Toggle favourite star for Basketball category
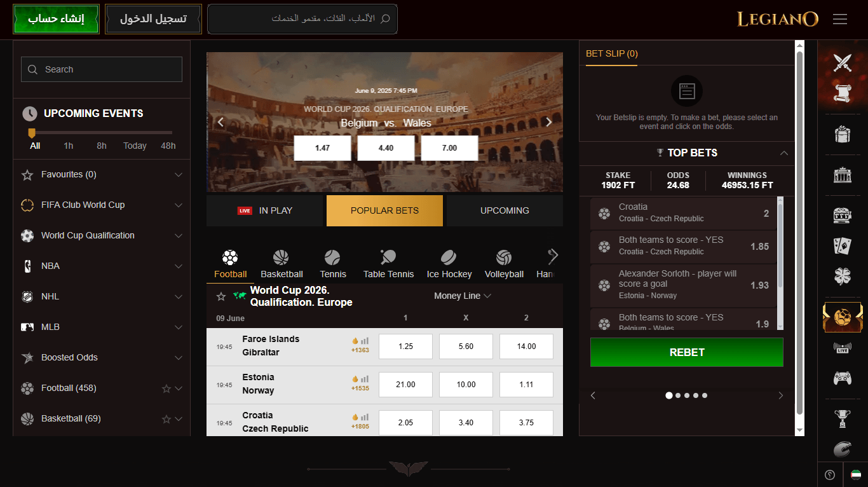Viewport: 868px width, 487px height. 166,419
